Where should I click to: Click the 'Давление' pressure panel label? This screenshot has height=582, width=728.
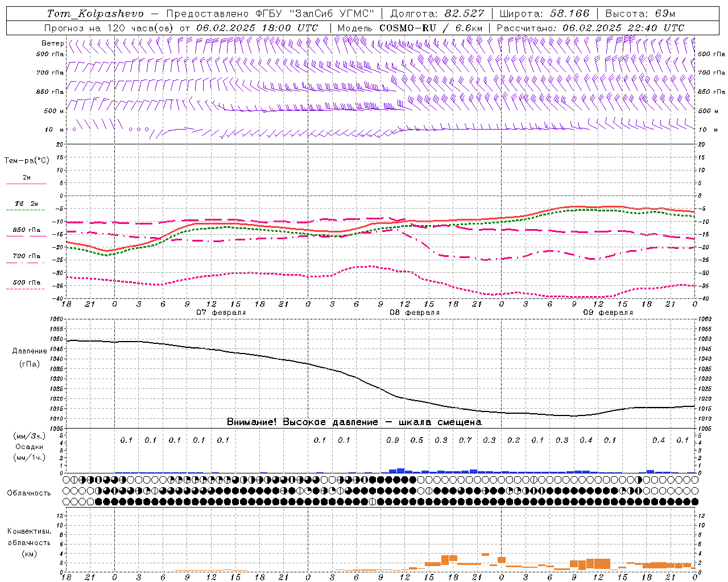29,351
